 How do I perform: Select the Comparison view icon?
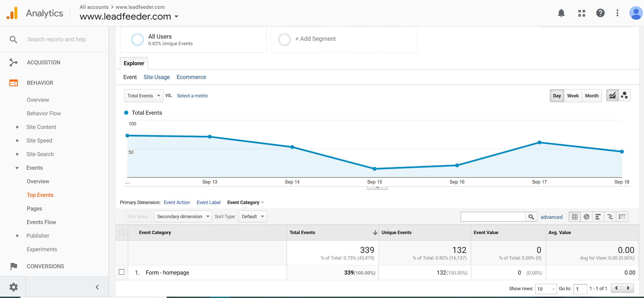pyautogui.click(x=610, y=217)
